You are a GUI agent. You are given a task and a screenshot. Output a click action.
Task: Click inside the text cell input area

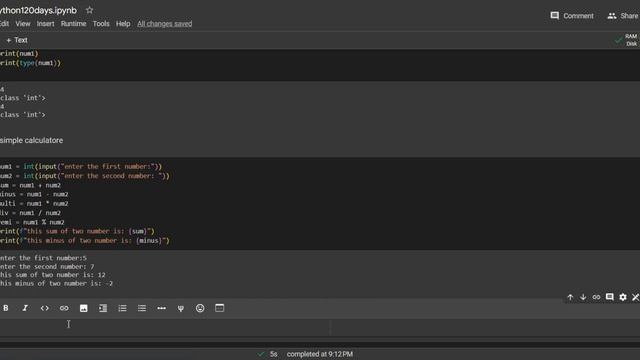coord(164,328)
